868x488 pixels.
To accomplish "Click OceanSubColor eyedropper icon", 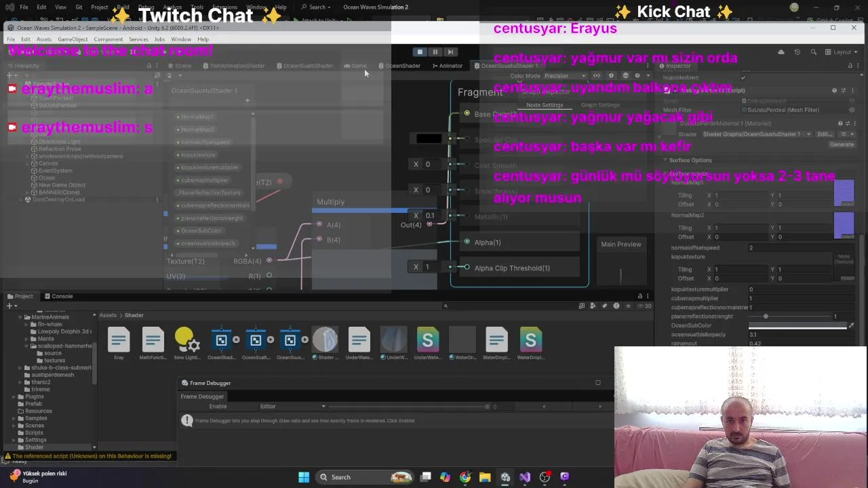I will tap(852, 326).
